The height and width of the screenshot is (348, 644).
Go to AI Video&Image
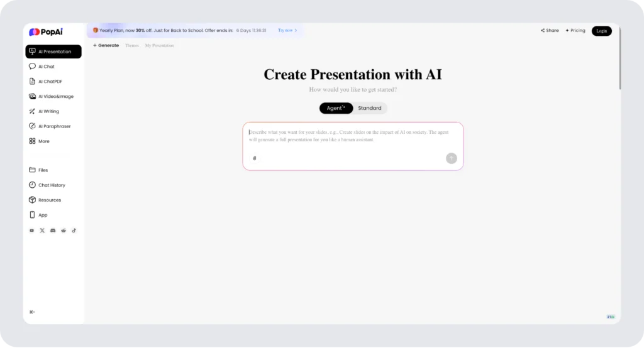pyautogui.click(x=52, y=97)
